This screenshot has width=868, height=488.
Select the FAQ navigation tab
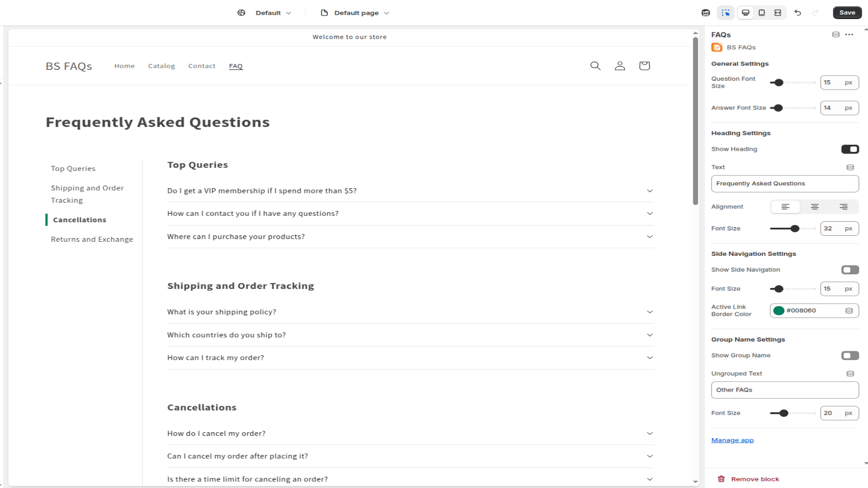235,66
